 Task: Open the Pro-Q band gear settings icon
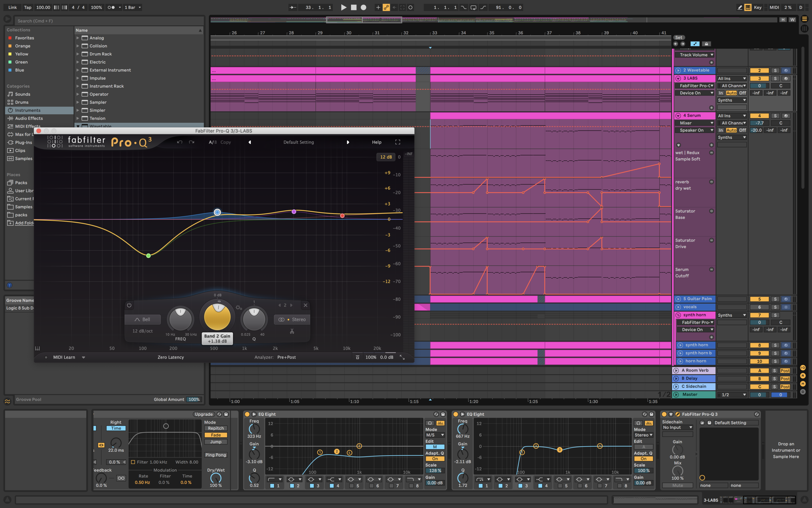[x=238, y=307]
